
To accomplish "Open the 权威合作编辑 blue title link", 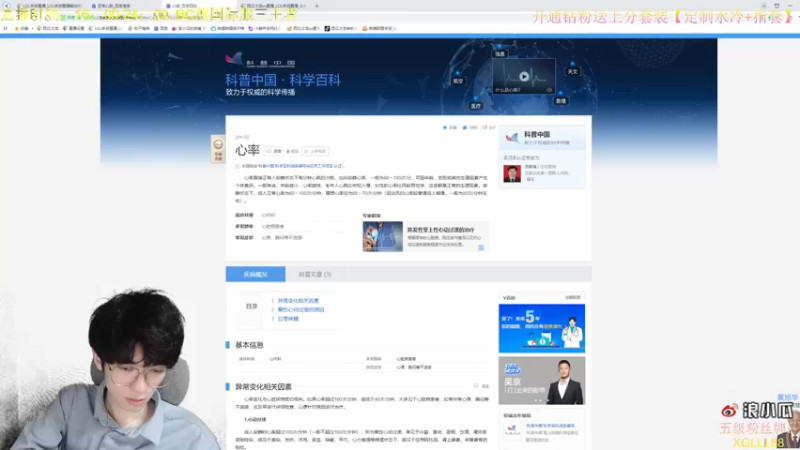I will coord(550,426).
